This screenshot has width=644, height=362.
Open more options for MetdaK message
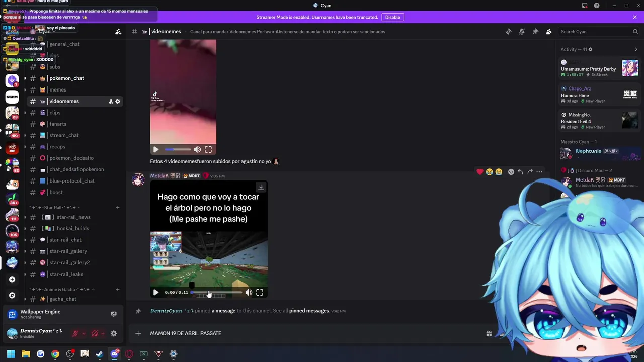coord(539,172)
